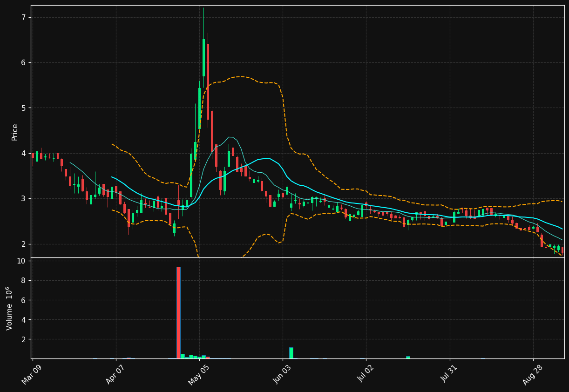Select the tallest green candlestick peaking above 6
Viewport: 569px width, 392px height.
point(203,58)
